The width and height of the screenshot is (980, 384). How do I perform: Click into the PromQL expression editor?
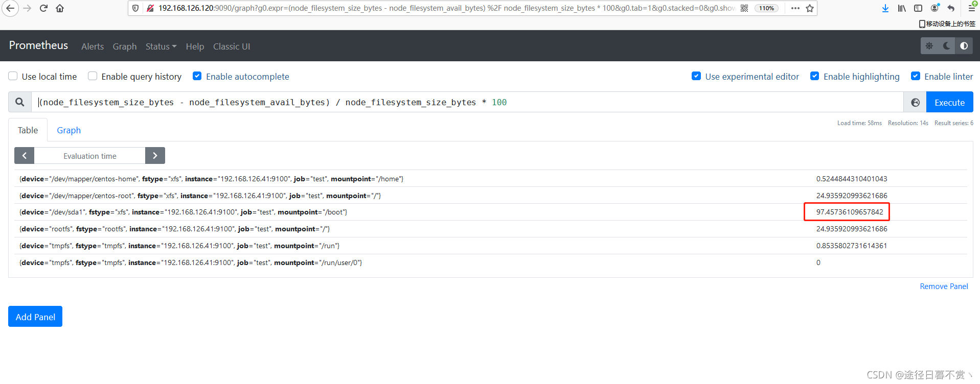pos(467,102)
